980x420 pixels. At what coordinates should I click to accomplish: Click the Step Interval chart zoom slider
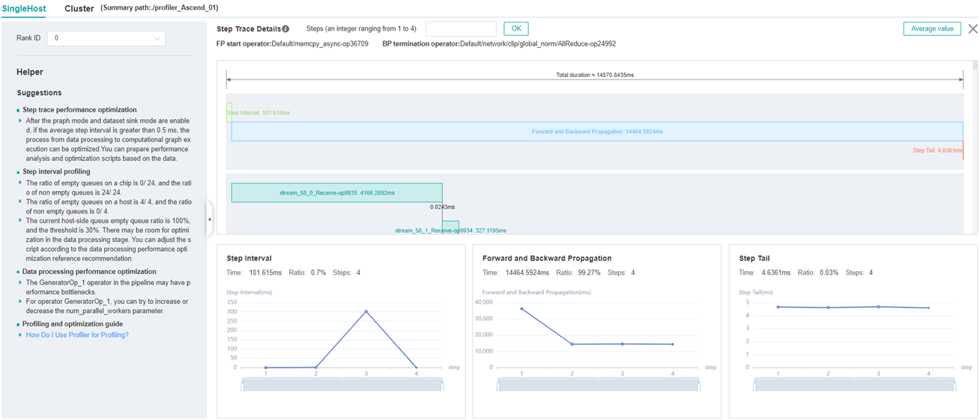point(342,384)
